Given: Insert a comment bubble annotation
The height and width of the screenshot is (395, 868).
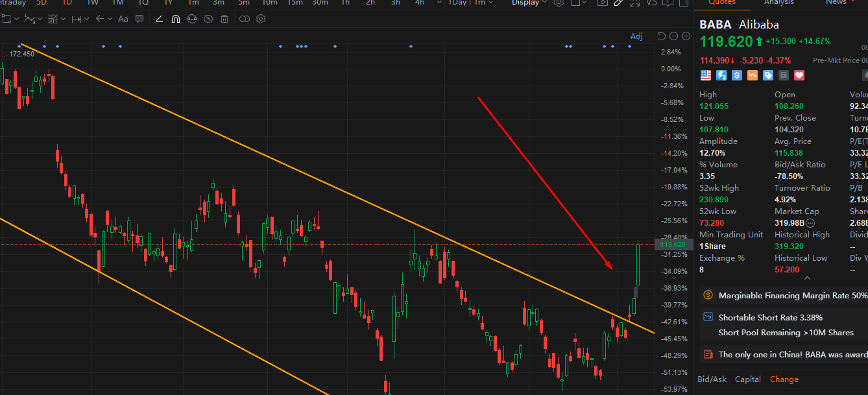Looking at the screenshot, I should pos(139,19).
